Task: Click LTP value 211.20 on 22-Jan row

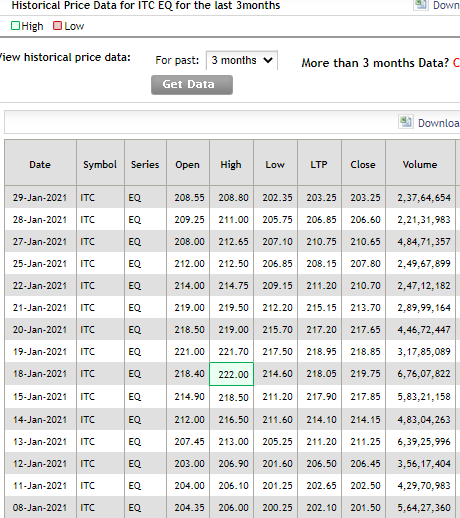Action: point(321,285)
